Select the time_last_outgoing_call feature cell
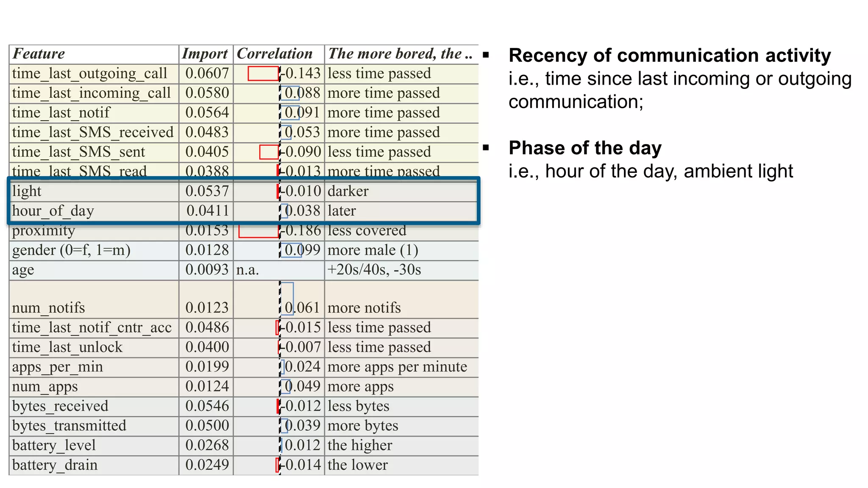Image resolution: width=868 pixels, height=488 pixels. [94, 74]
